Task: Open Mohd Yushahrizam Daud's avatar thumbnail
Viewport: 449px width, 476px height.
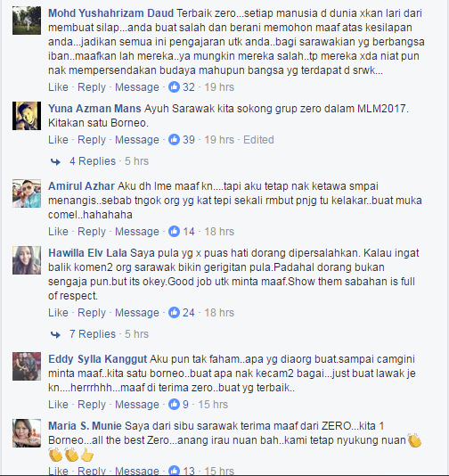Action: pyautogui.click(x=27, y=21)
